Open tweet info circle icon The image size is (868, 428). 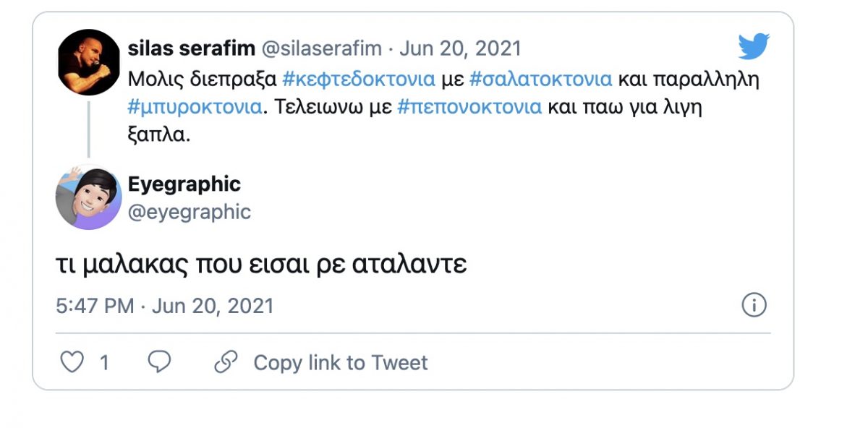pos(754,305)
